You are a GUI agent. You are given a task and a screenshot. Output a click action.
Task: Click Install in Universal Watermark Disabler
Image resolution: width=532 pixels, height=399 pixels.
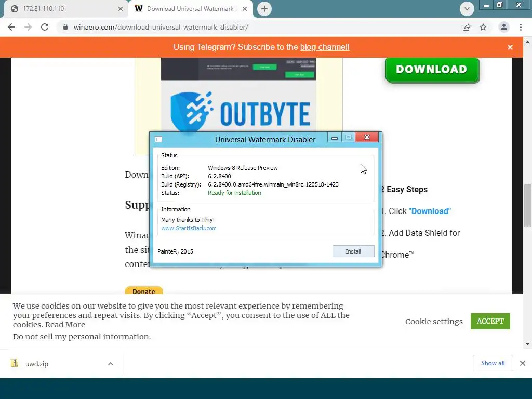(353, 251)
